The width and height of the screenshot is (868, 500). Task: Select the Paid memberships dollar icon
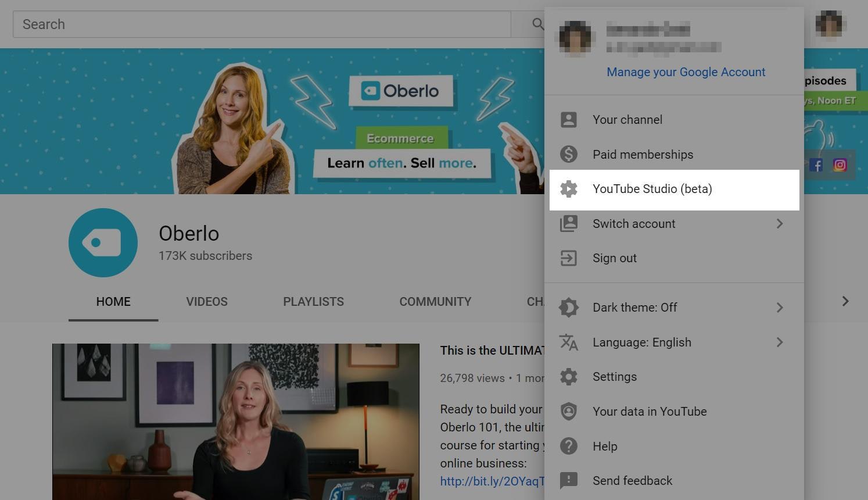click(569, 154)
